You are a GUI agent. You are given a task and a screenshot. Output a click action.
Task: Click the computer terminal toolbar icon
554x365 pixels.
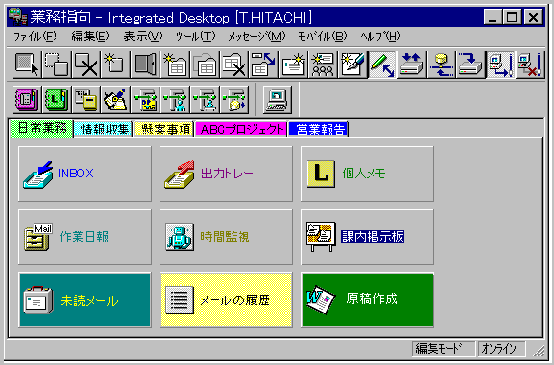point(277,99)
